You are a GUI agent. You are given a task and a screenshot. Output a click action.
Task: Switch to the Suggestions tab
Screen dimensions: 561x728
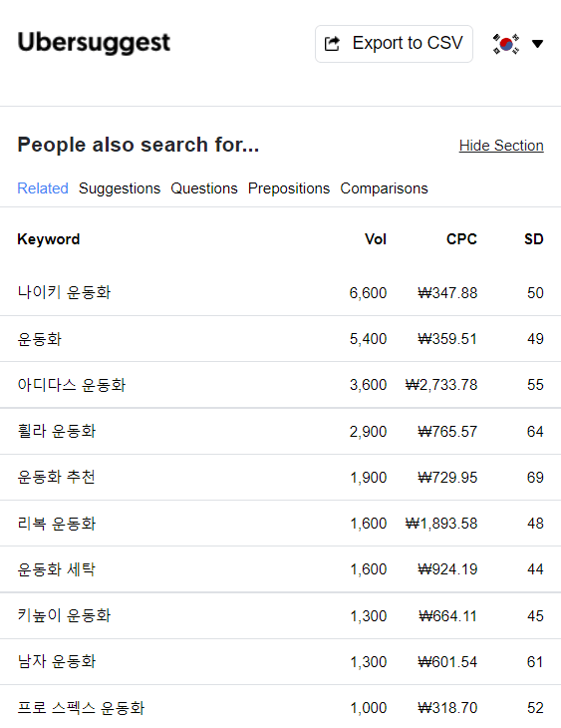coord(120,188)
